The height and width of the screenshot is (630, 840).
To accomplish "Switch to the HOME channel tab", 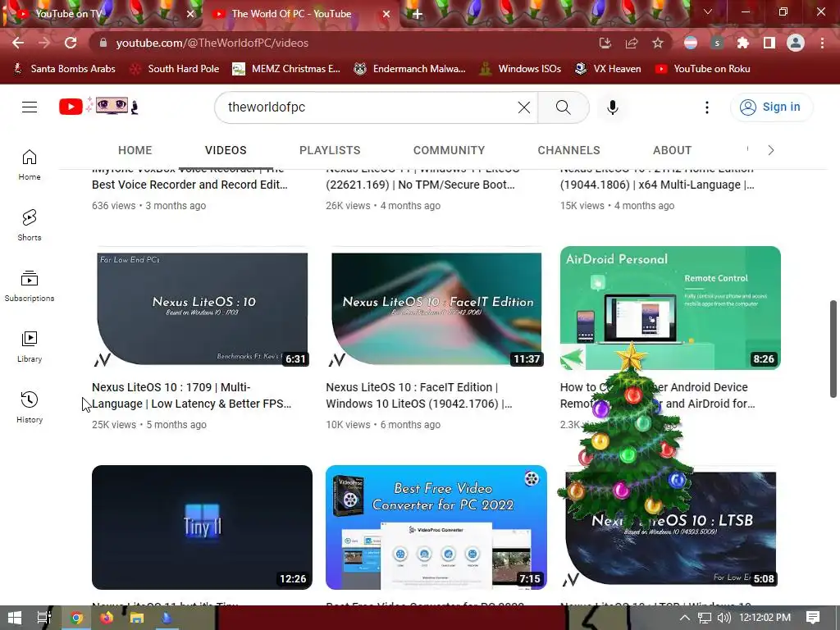I will [135, 151].
